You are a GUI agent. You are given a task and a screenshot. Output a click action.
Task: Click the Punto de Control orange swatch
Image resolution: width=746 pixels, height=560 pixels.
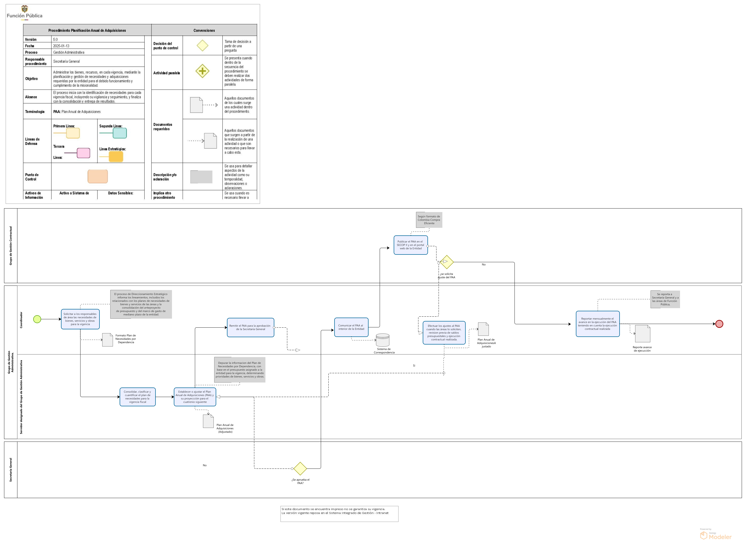tap(98, 176)
